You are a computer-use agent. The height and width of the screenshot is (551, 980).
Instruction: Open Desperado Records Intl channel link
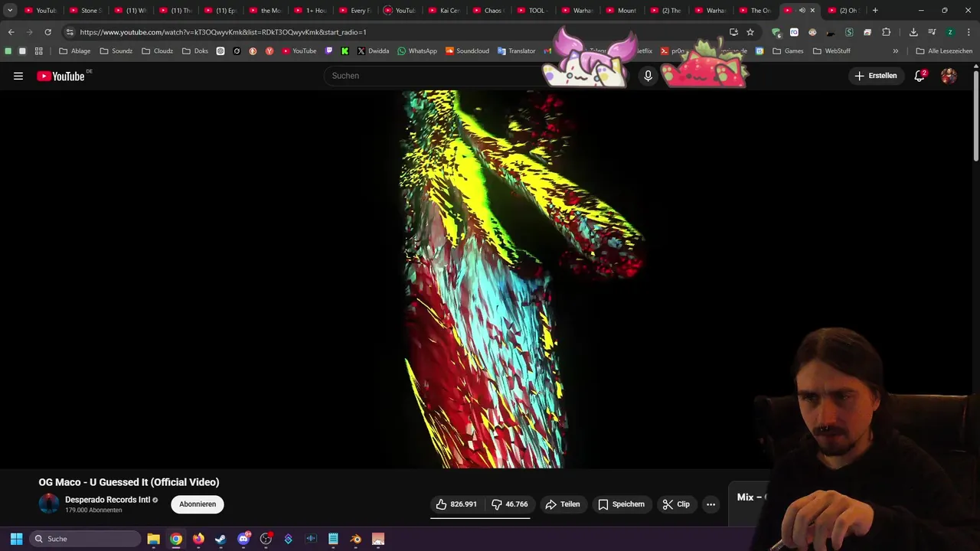(107, 500)
